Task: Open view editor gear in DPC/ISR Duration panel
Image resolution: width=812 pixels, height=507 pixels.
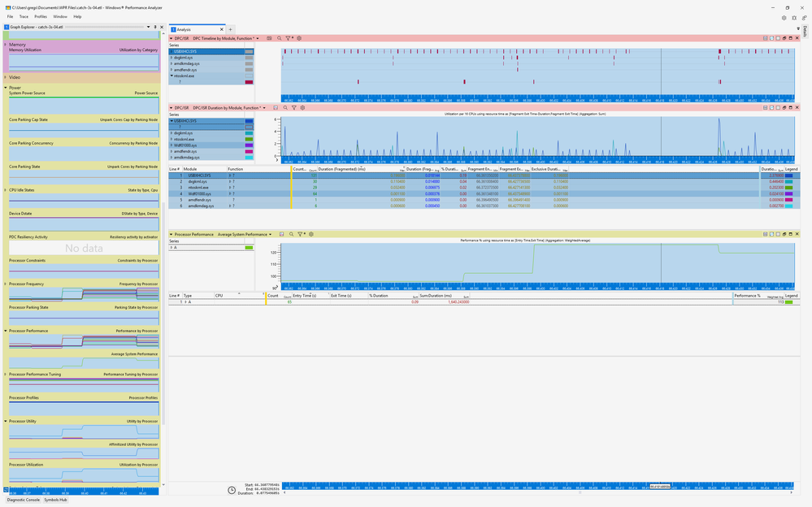Action: coord(302,108)
